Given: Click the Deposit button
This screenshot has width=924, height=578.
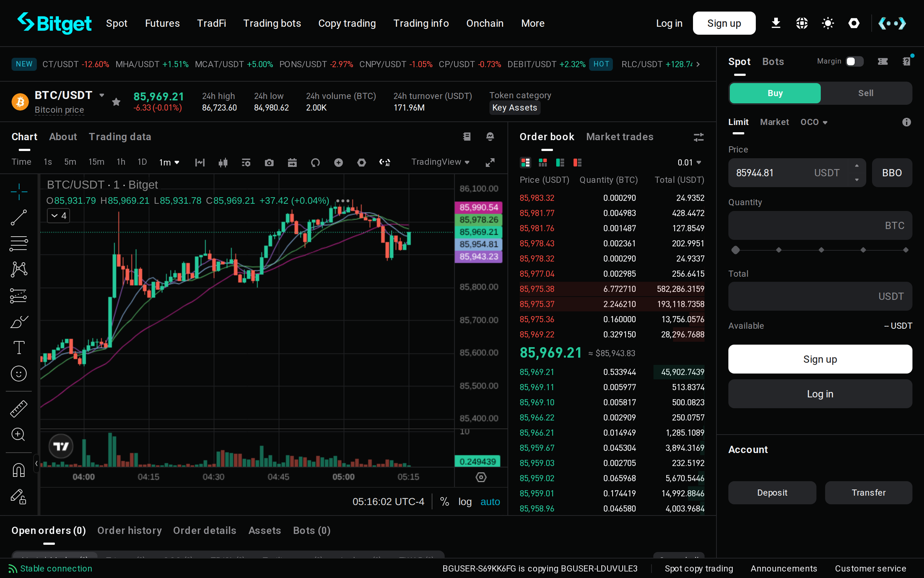Looking at the screenshot, I should 772,493.
